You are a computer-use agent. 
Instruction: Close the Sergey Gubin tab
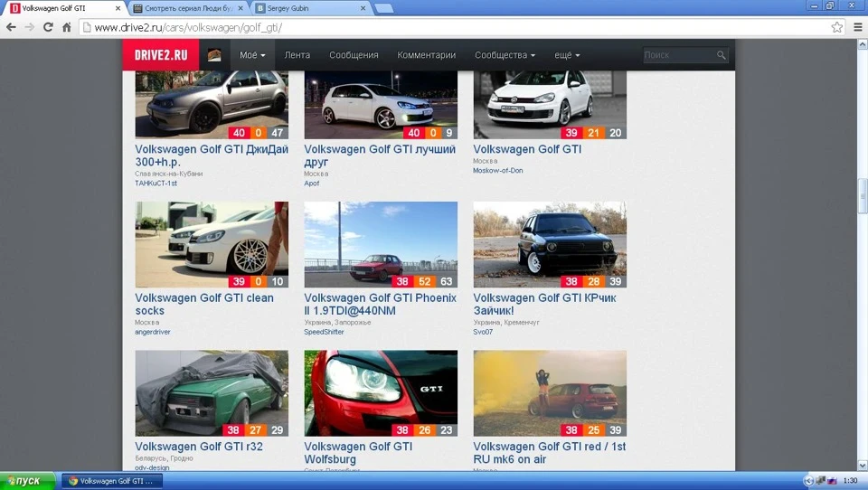[x=363, y=8]
